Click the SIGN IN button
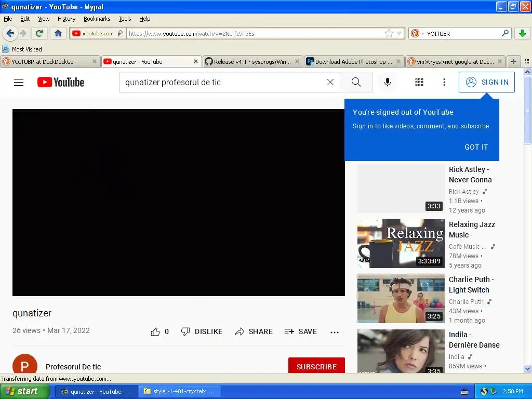 pyautogui.click(x=486, y=82)
